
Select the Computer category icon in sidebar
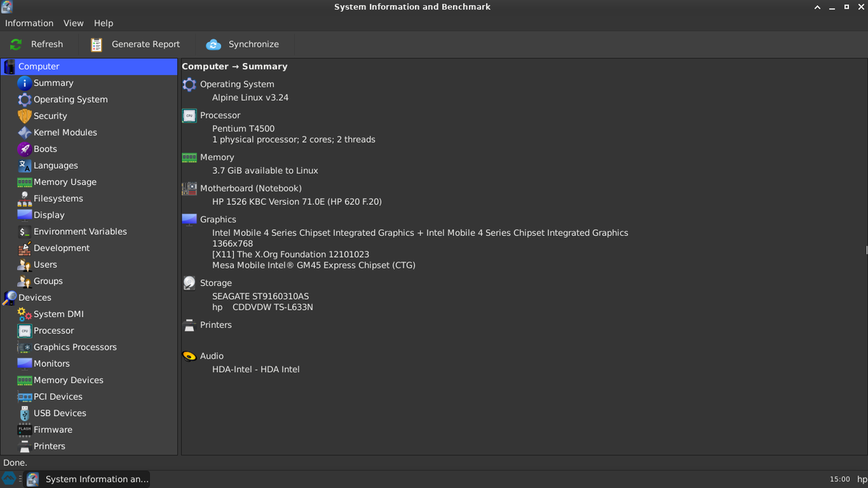(9, 66)
